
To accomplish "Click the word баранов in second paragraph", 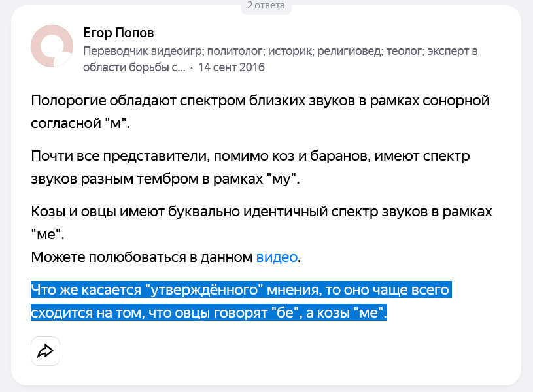I will pyautogui.click(x=340, y=156).
